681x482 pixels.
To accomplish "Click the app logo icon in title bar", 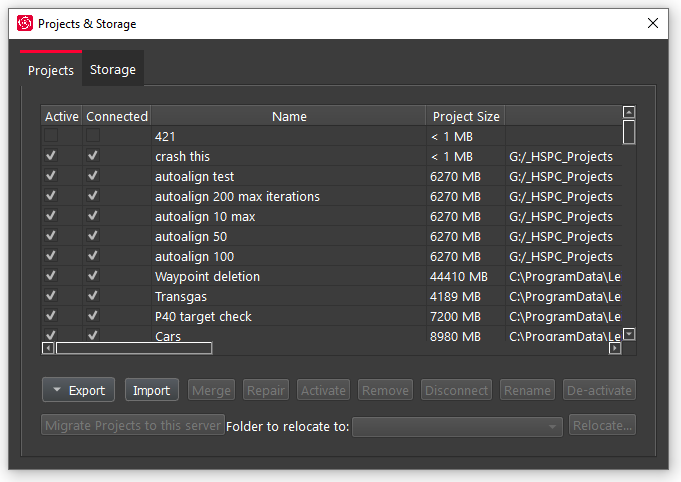I will pos(25,23).
